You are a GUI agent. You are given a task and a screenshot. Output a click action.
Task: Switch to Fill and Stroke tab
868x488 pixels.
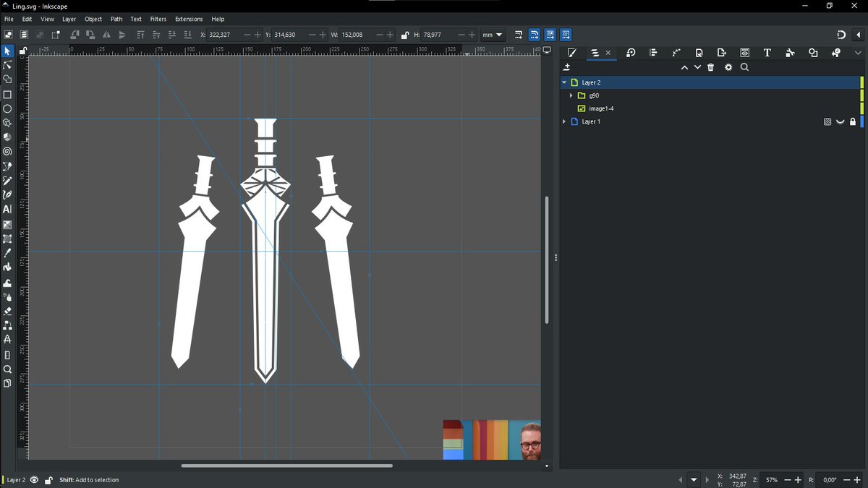click(571, 53)
